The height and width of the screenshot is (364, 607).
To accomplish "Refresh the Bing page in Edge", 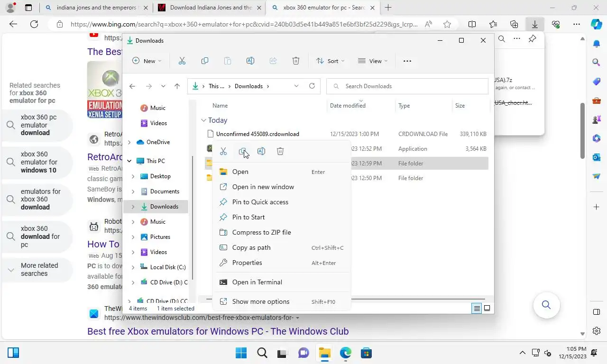I will (x=34, y=24).
